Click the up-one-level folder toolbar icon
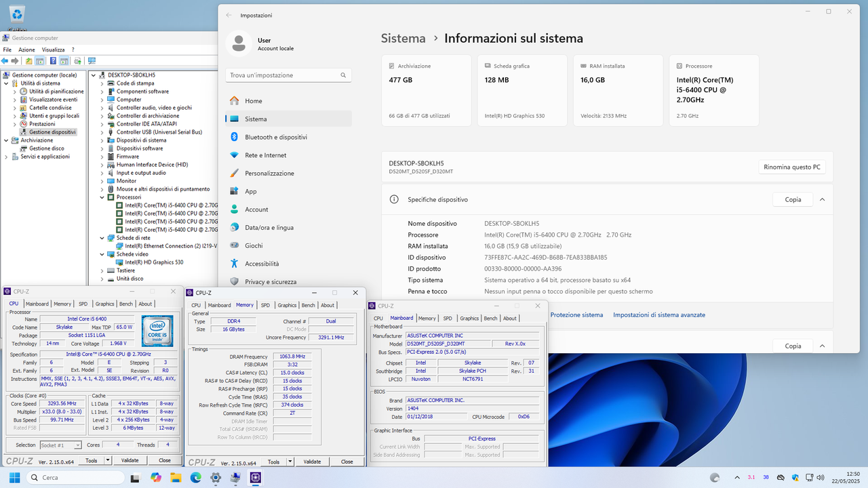Image resolution: width=868 pixels, height=488 pixels. 28,61
